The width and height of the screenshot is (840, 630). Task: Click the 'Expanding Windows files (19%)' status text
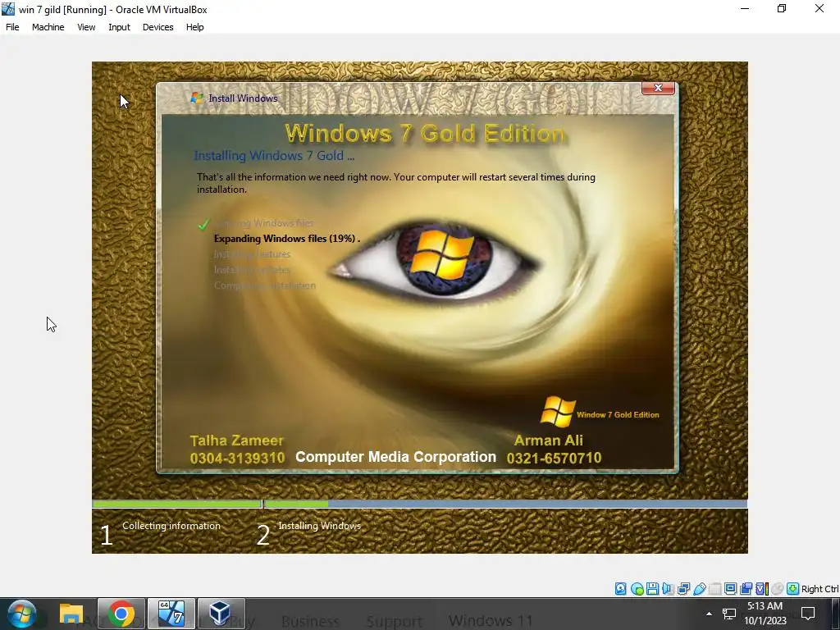[x=286, y=239]
